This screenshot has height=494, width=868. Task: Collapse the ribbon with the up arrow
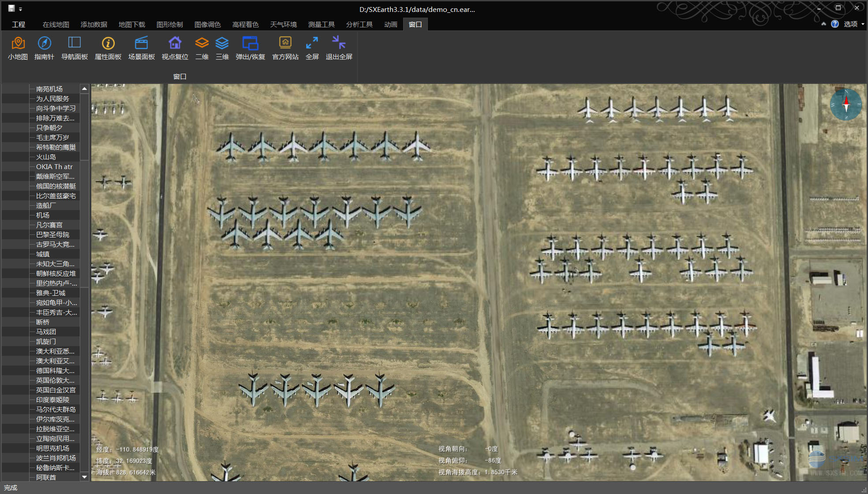point(823,24)
